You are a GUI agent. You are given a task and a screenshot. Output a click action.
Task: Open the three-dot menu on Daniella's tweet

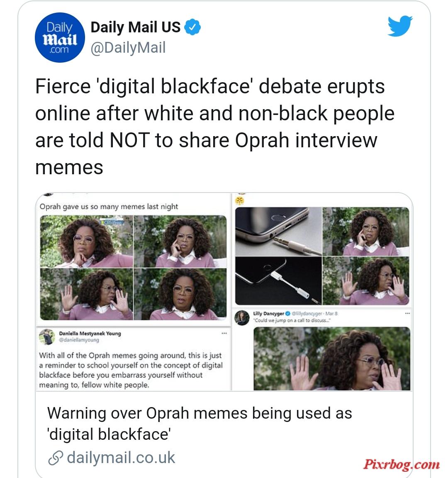(224, 333)
